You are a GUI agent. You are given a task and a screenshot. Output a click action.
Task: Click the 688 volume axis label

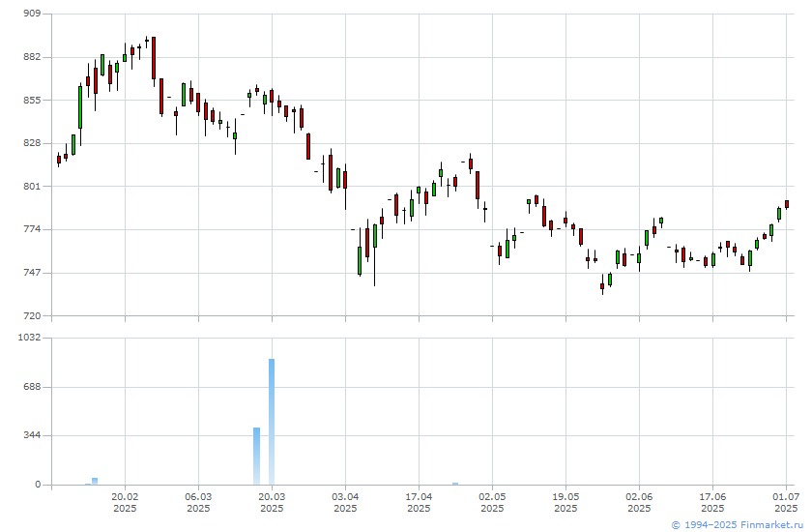coord(32,387)
